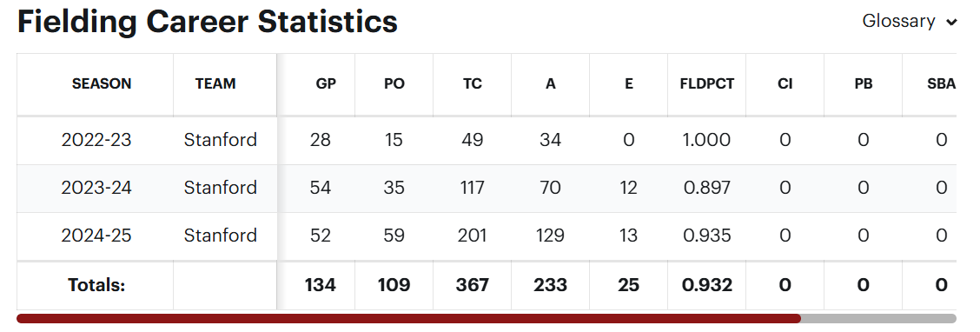Expand the Glossary dropdown chevron
The height and width of the screenshot is (332, 980).
[x=951, y=23]
